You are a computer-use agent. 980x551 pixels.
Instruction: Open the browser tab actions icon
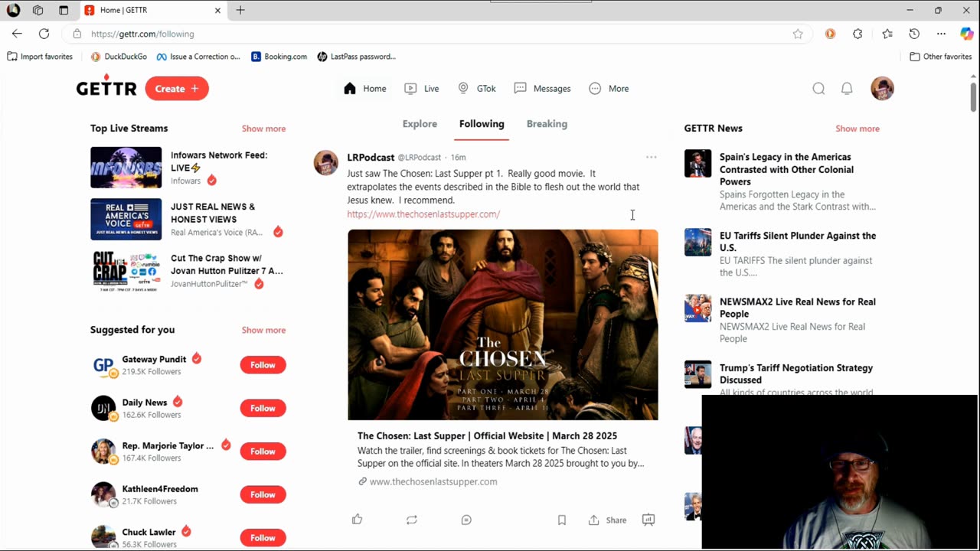tap(64, 10)
